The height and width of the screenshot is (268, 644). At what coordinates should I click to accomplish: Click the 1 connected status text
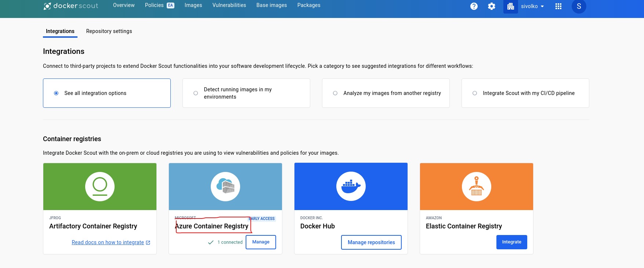click(230, 242)
